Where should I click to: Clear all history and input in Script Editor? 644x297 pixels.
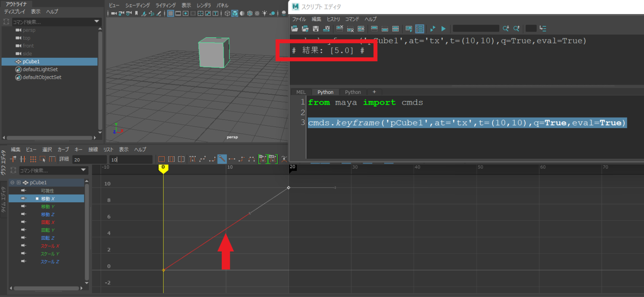[x=361, y=28]
